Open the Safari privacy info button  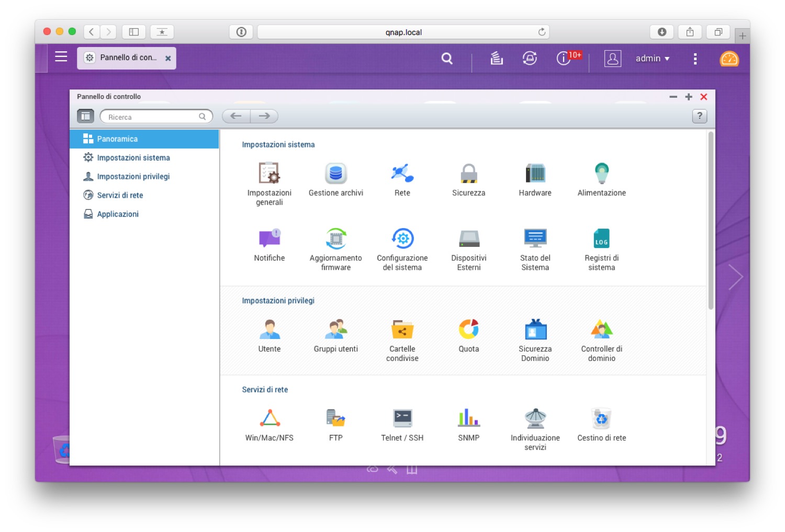pos(241,32)
